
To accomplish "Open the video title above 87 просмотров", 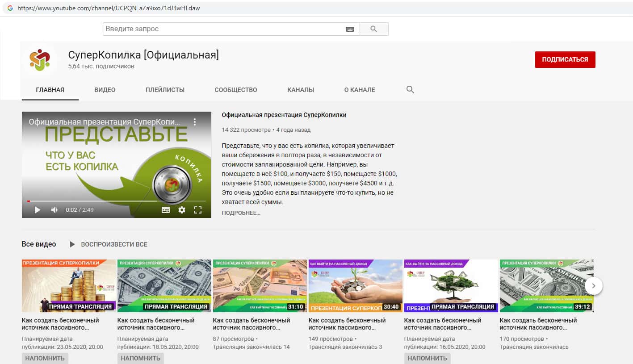I will 252,324.
